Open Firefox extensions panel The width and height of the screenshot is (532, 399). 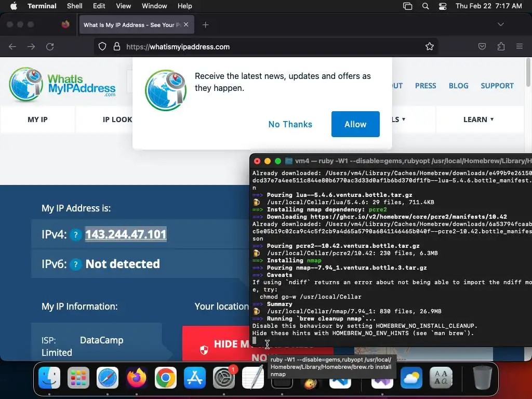click(501, 46)
